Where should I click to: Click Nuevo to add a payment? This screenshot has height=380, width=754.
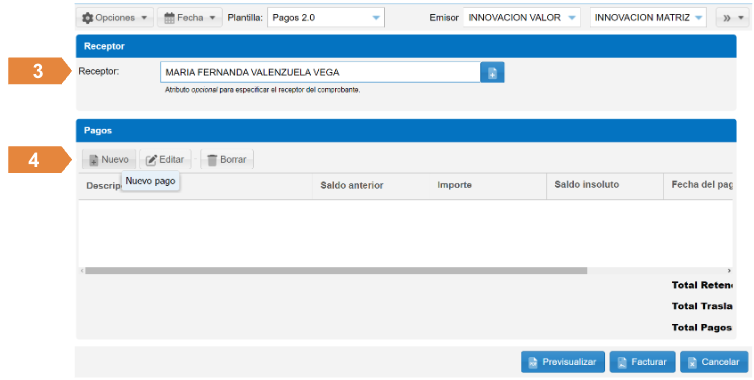(x=109, y=160)
